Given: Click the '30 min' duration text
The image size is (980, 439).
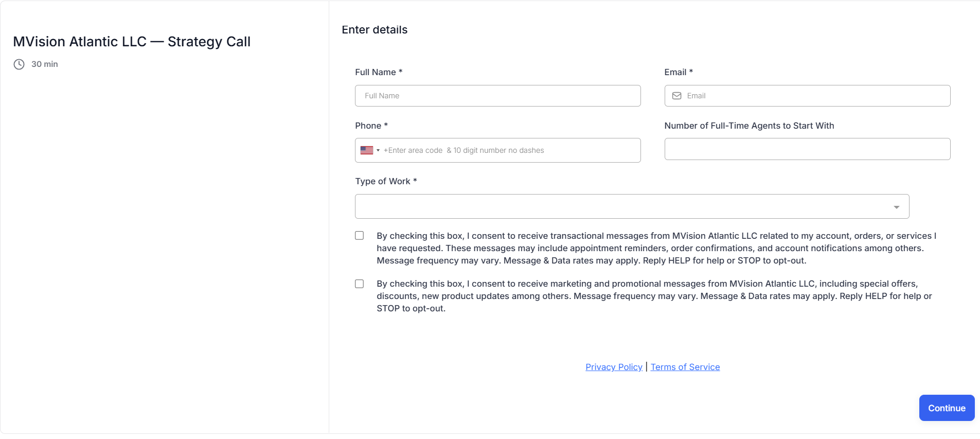Looking at the screenshot, I should click(45, 64).
